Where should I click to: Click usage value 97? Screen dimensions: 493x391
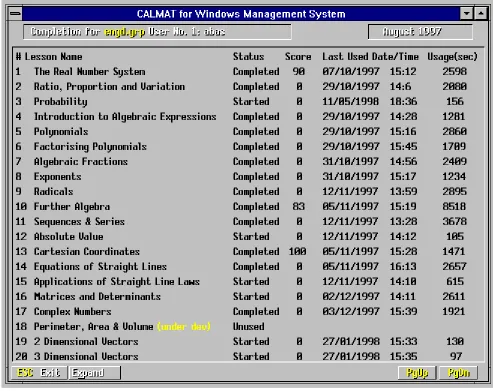[x=456, y=357]
